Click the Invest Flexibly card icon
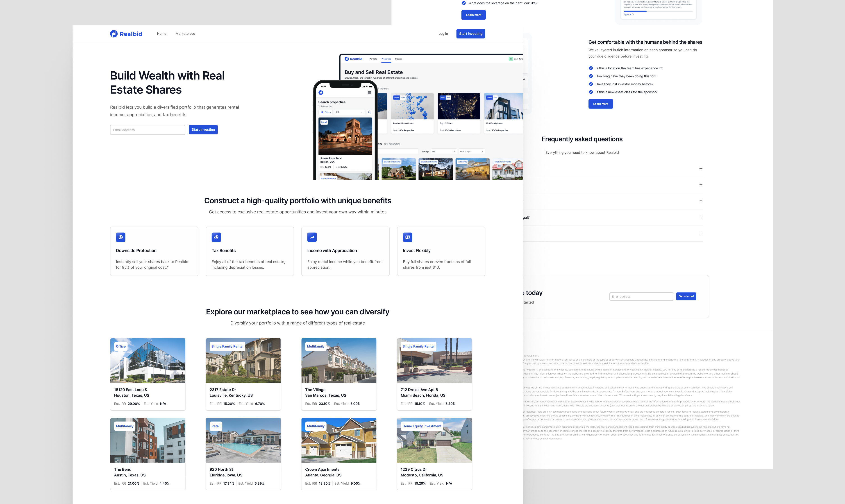The width and height of the screenshot is (845, 504). point(407,237)
